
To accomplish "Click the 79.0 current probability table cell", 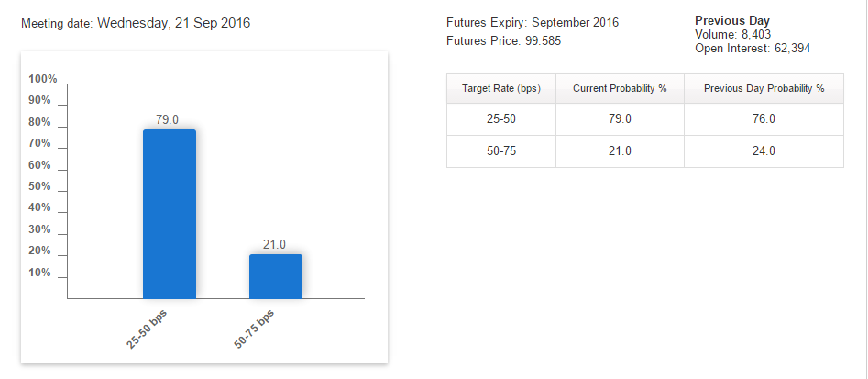I will tap(620, 119).
